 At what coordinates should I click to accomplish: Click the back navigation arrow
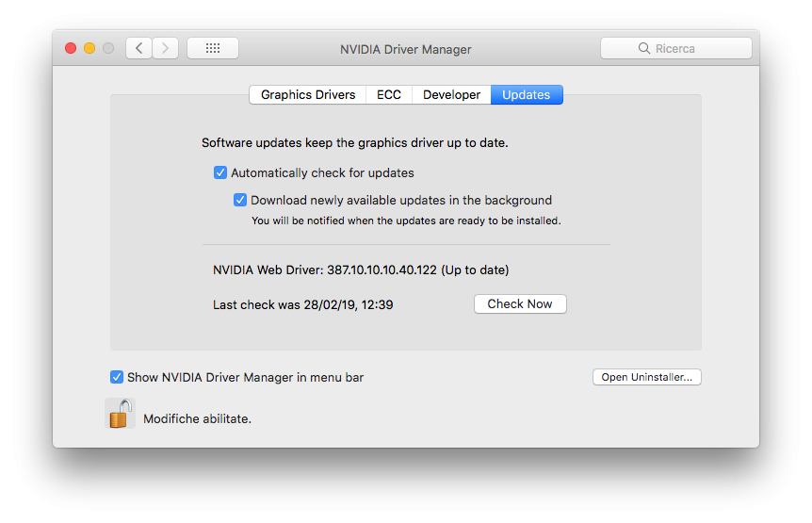pos(138,49)
